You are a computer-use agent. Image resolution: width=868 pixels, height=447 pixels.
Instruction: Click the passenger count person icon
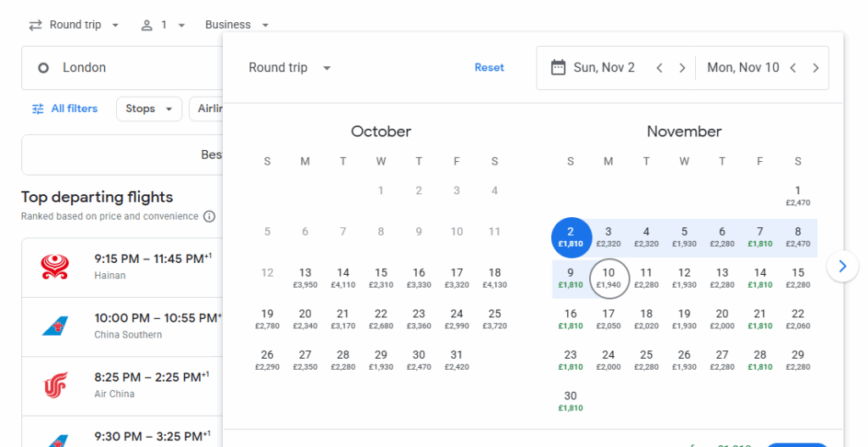point(147,25)
